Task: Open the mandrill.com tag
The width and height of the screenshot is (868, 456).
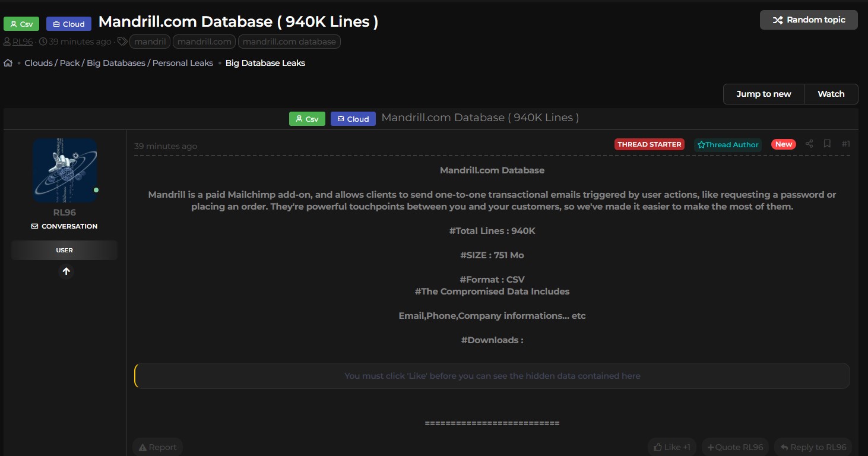Action: pyautogui.click(x=204, y=42)
